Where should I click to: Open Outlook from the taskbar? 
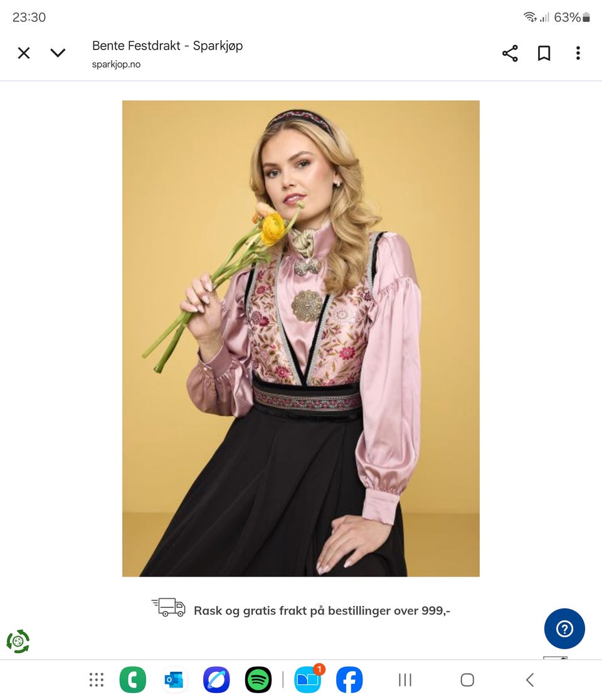174,680
